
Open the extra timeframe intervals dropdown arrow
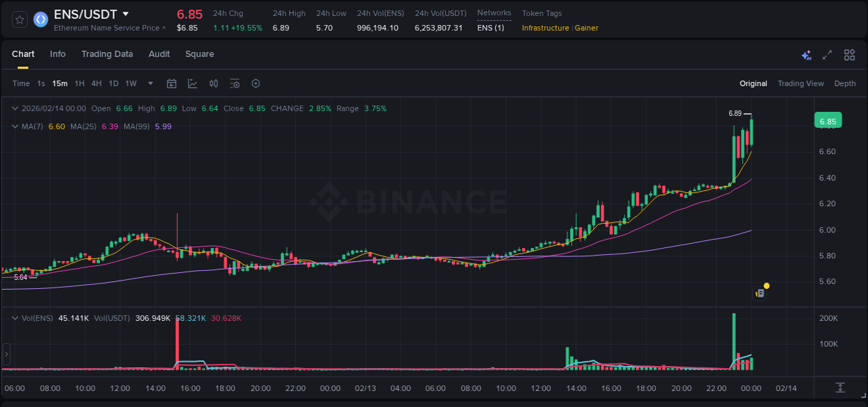pos(149,83)
